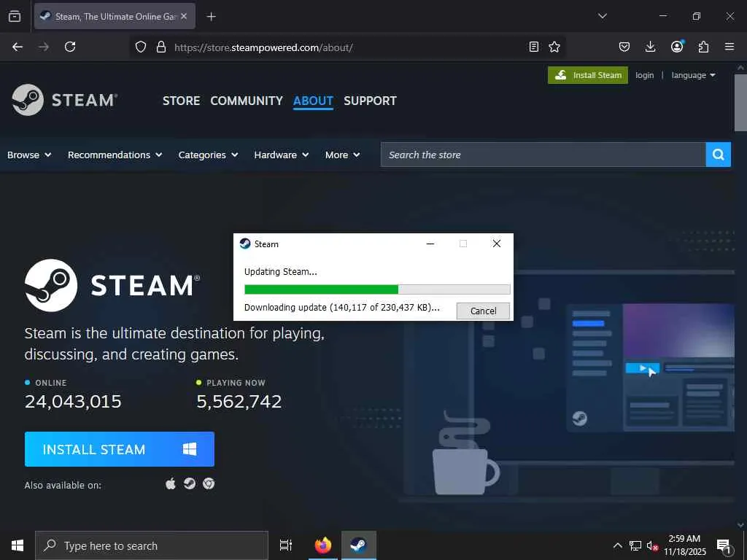Show hidden system tray icons
Viewport: 747px width, 560px height.
617,545
